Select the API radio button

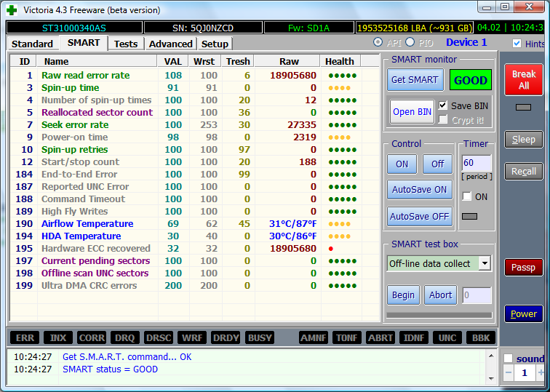pyautogui.click(x=378, y=42)
